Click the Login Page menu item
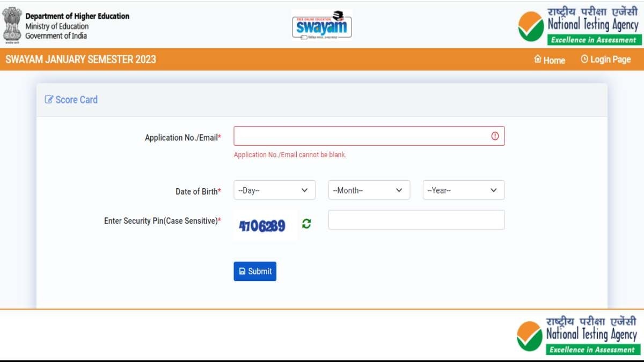Screen dimensions: 644x362 pyautogui.click(x=611, y=59)
